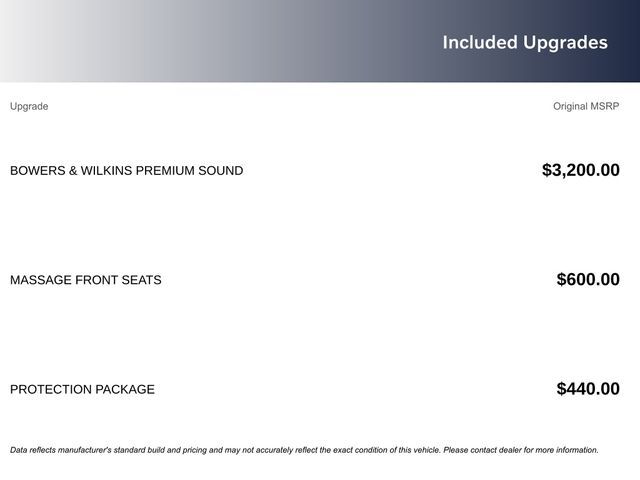The height and width of the screenshot is (480, 640).
Task: Click the Bowers & Wilkins Premium Sound entry
Action: click(x=126, y=171)
